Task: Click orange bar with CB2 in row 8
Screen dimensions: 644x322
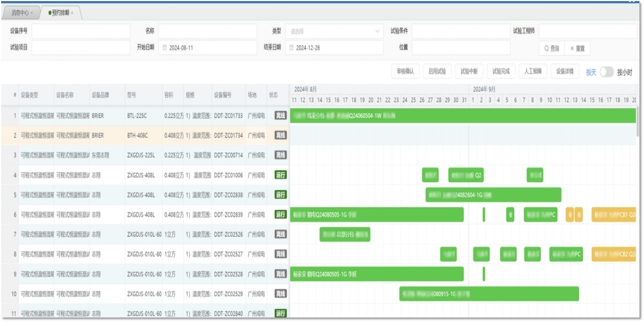Action: click(x=614, y=254)
